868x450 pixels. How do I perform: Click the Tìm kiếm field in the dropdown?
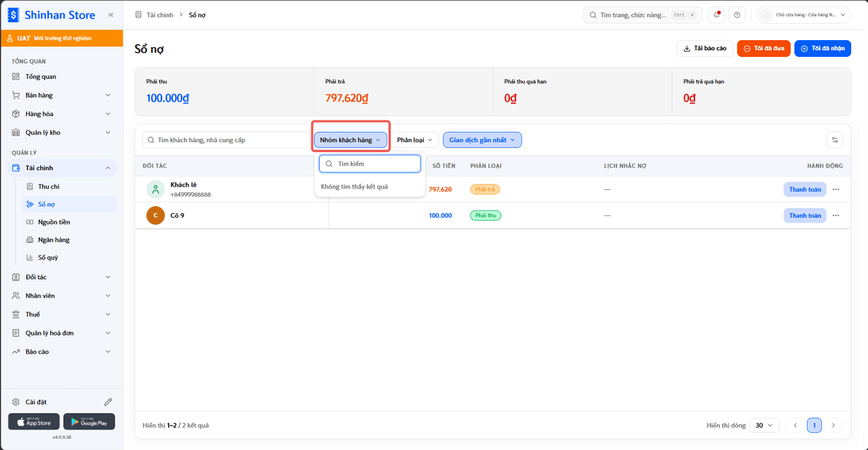[x=370, y=164]
